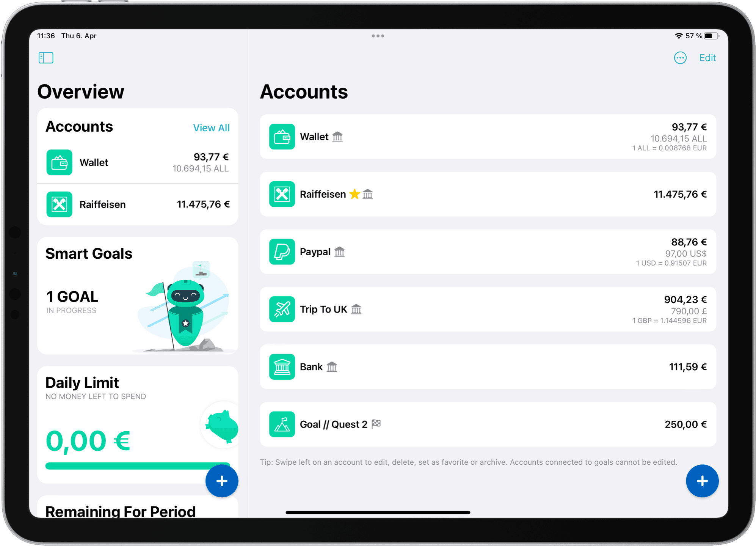Select the Trip To UK account icon
Screen dimensions: 756x547
[282, 308]
